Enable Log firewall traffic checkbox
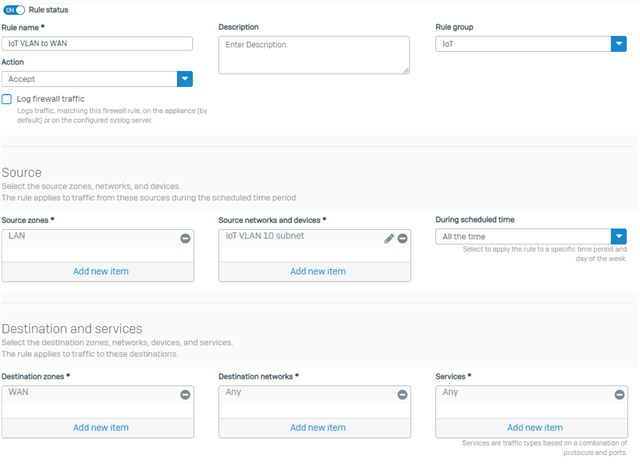 [7, 99]
